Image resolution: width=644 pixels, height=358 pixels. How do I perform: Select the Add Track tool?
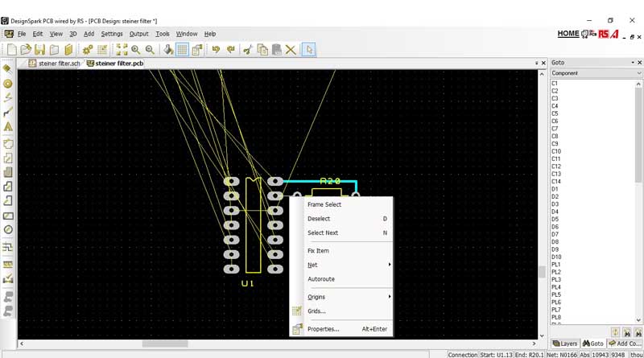click(7, 112)
